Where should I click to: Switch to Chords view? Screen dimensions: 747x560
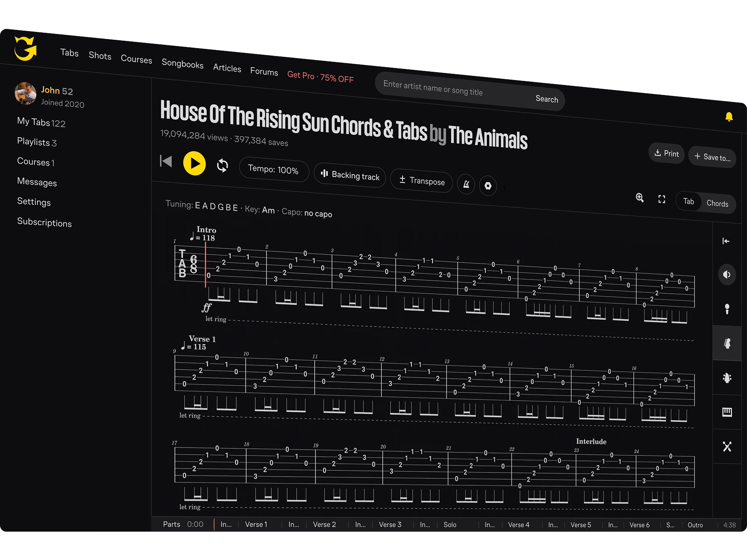pos(718,204)
